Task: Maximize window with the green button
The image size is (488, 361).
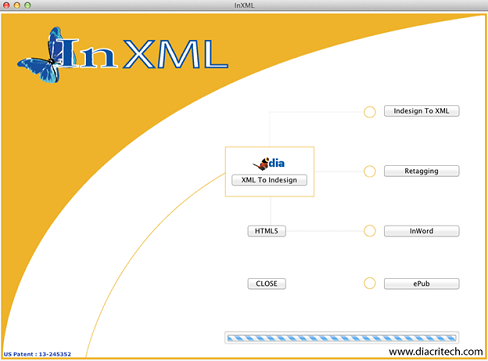Action: 28,5
